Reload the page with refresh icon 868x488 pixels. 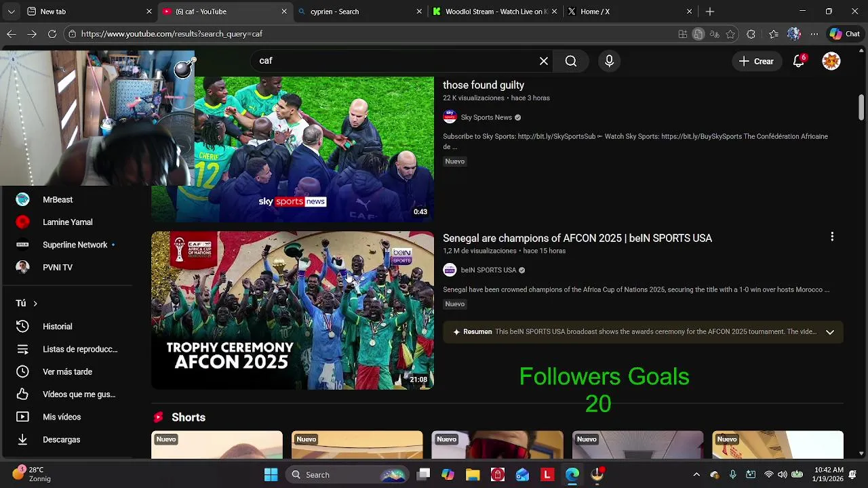52,34
